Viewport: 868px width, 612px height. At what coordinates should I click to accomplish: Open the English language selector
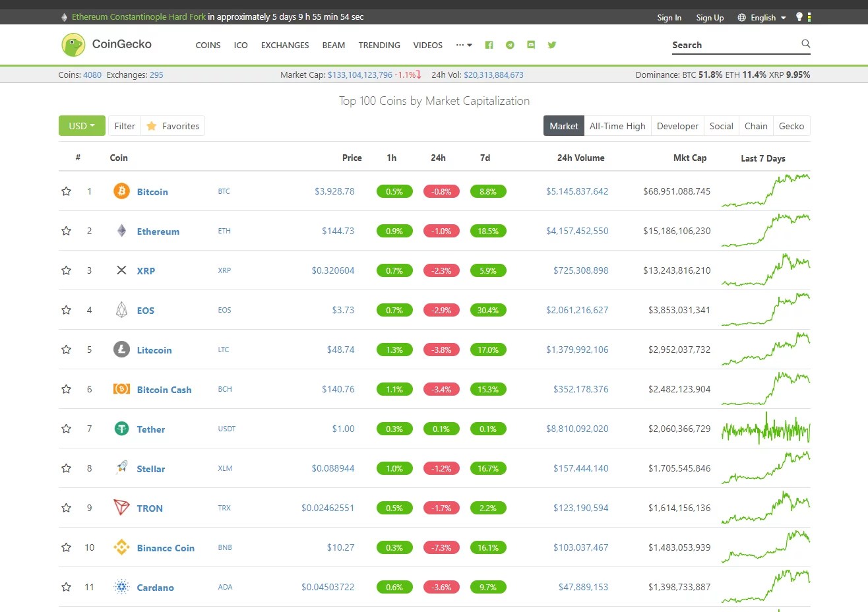tap(761, 17)
